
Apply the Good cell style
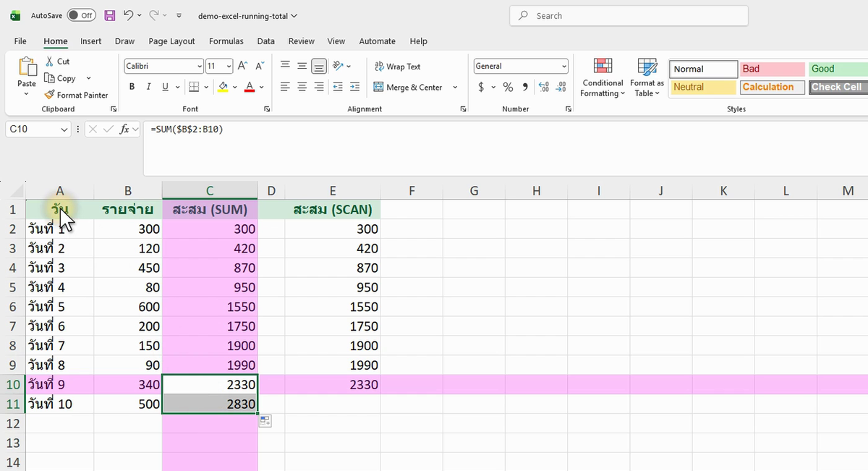pyautogui.click(x=838, y=69)
